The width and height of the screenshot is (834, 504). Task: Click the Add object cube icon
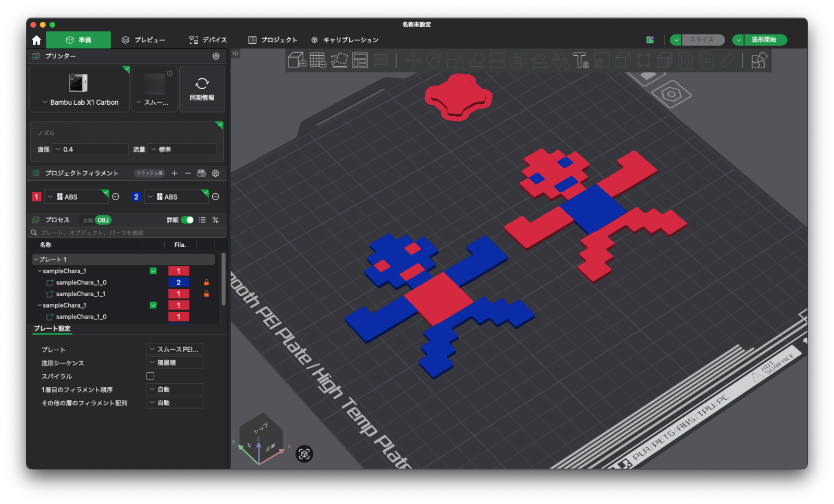tap(297, 60)
